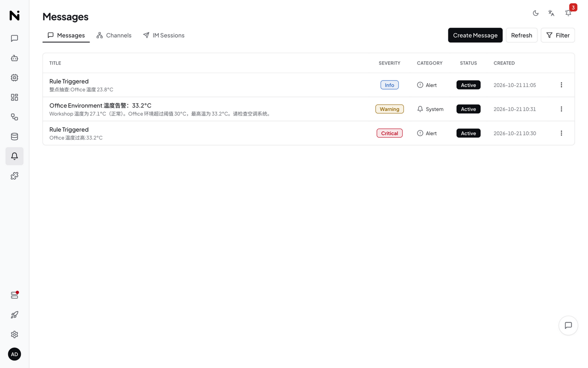Open the connected shapes icon in the sidebar

(14, 117)
